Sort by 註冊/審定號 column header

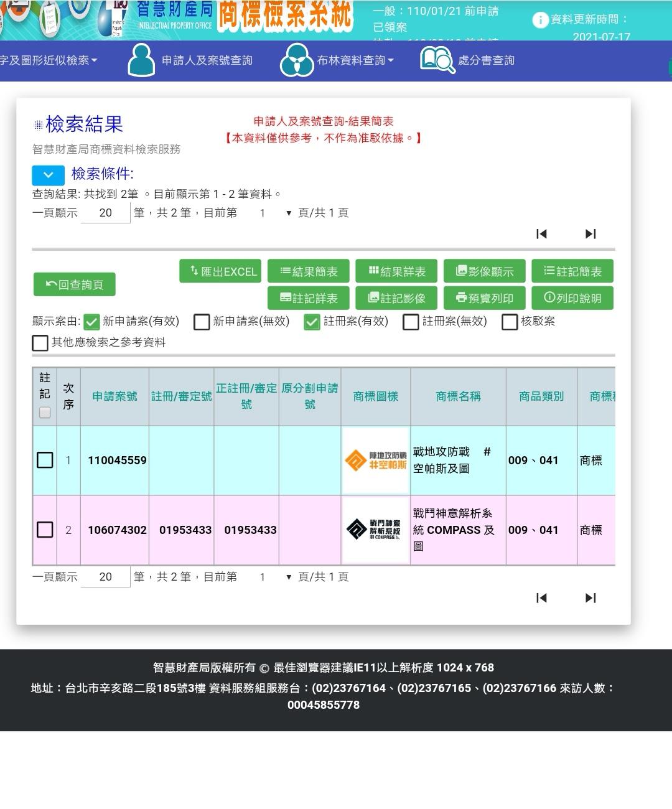point(182,396)
